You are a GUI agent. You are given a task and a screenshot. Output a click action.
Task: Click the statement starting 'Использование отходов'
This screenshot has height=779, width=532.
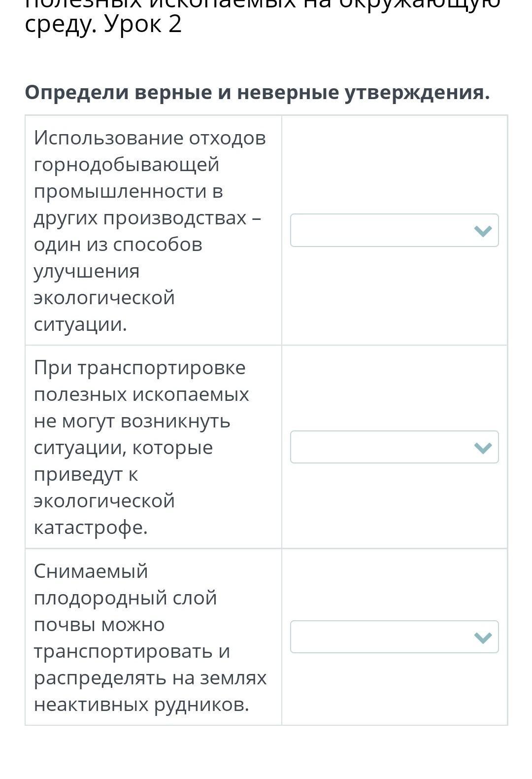pyautogui.click(x=150, y=231)
